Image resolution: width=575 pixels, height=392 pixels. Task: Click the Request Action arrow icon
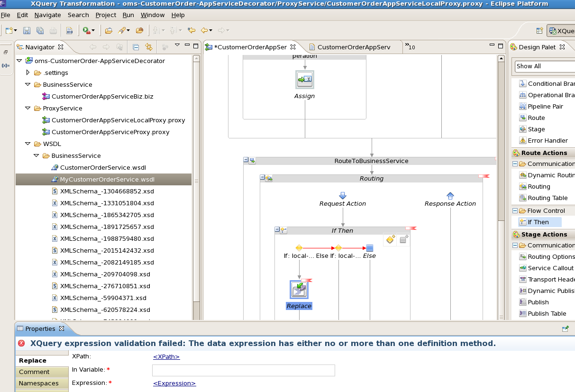pos(343,195)
